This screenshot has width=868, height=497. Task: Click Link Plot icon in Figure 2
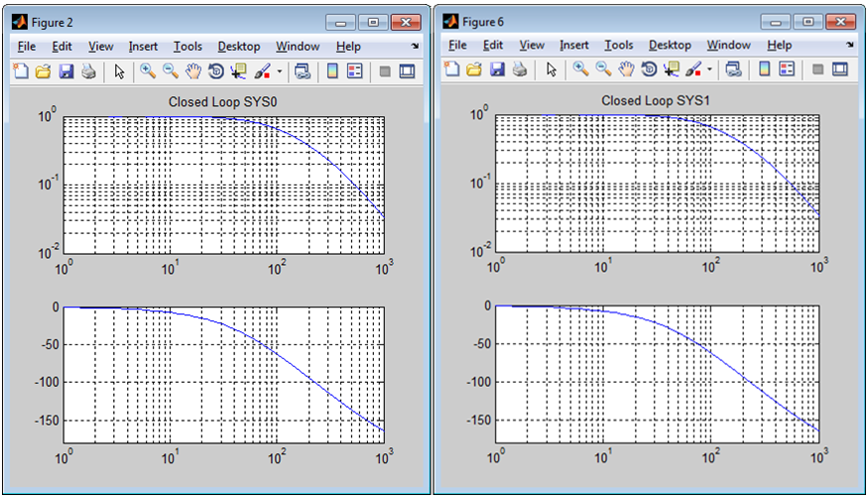303,71
